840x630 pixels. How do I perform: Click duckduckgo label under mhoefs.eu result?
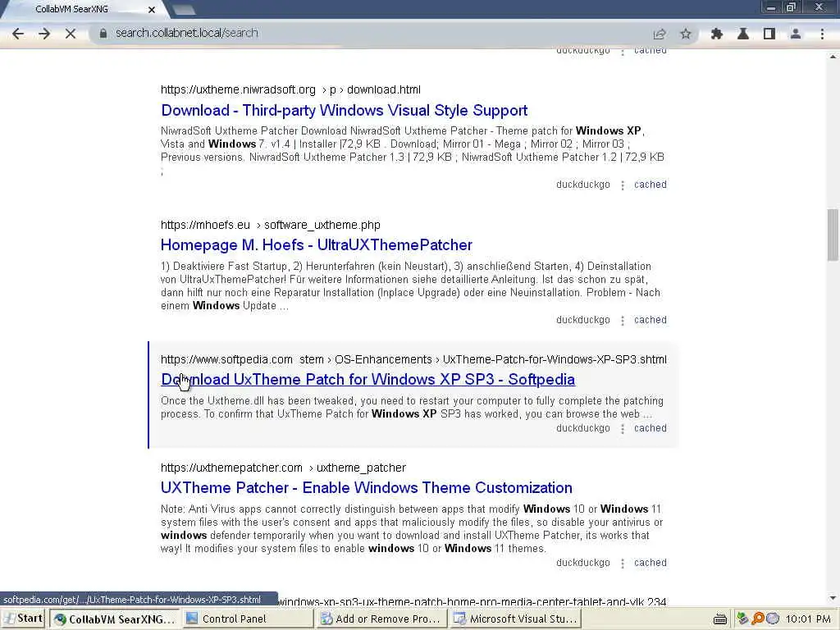[583, 320]
